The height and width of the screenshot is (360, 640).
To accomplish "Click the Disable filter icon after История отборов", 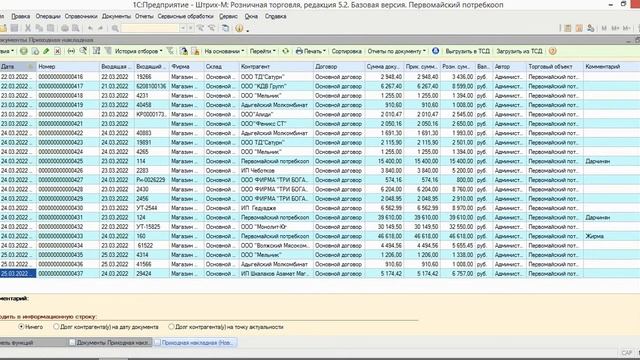I will tap(170, 51).
